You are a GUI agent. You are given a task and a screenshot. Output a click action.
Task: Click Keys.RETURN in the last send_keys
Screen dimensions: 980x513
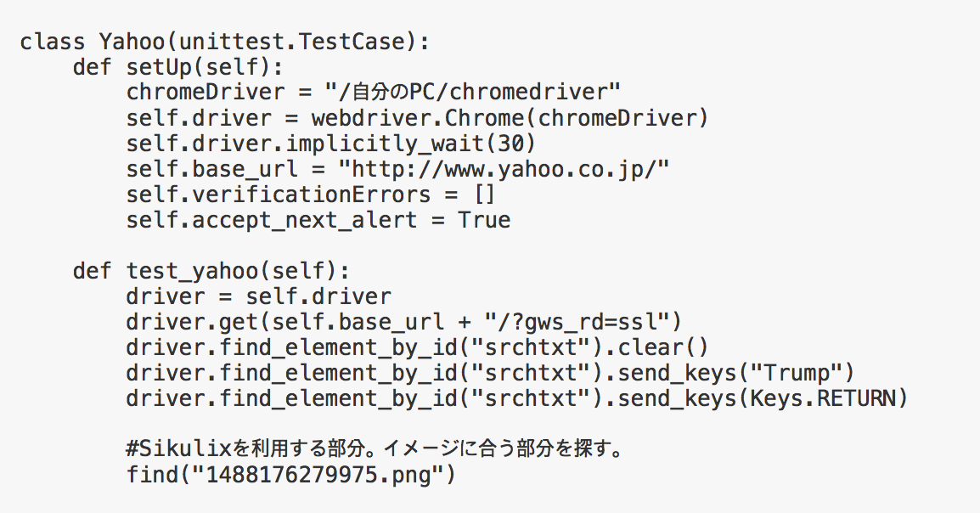(x=822, y=398)
